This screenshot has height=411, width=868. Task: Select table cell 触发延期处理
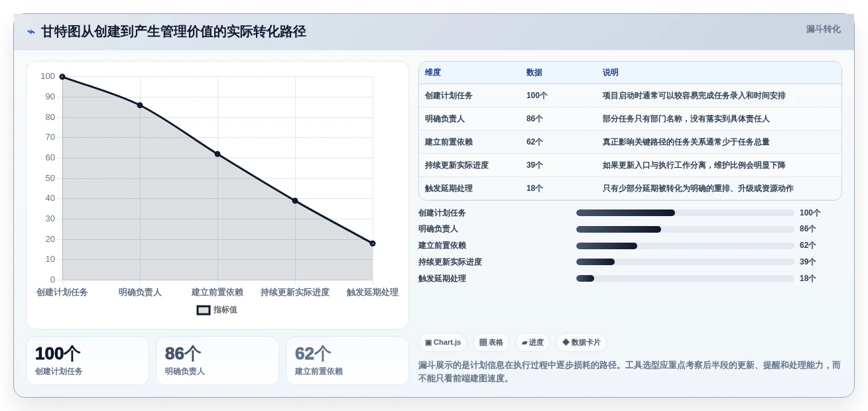pos(449,188)
